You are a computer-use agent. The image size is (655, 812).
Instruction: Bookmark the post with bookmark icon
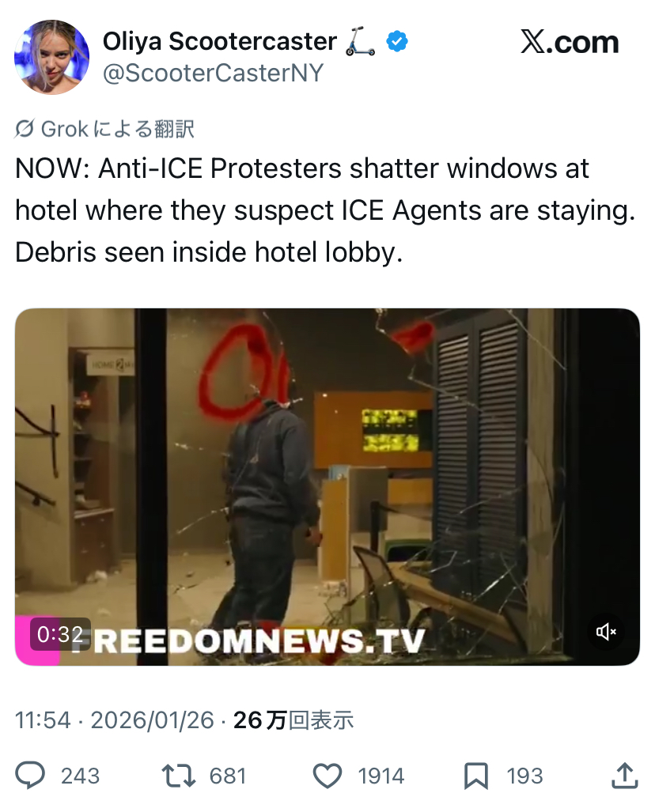click(475, 776)
